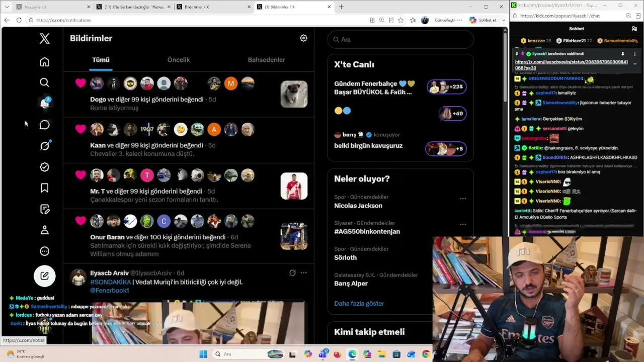Go to Home in X sidebar

pyautogui.click(x=45, y=62)
